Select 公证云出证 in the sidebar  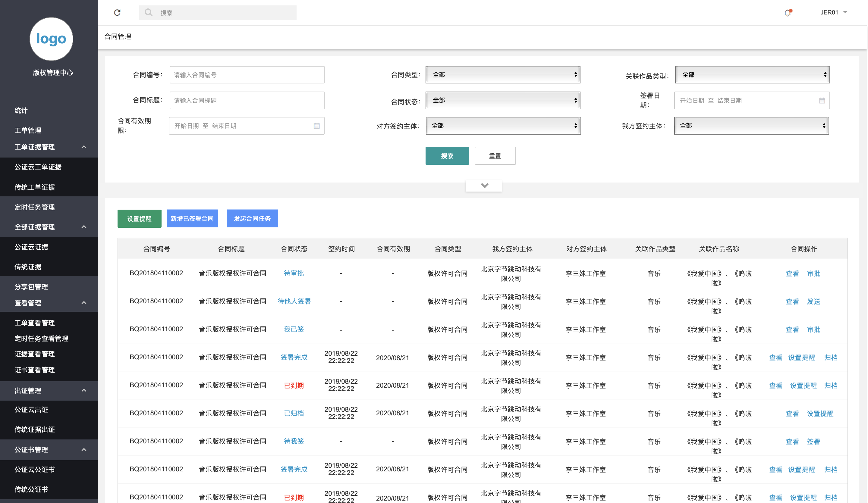tap(31, 410)
